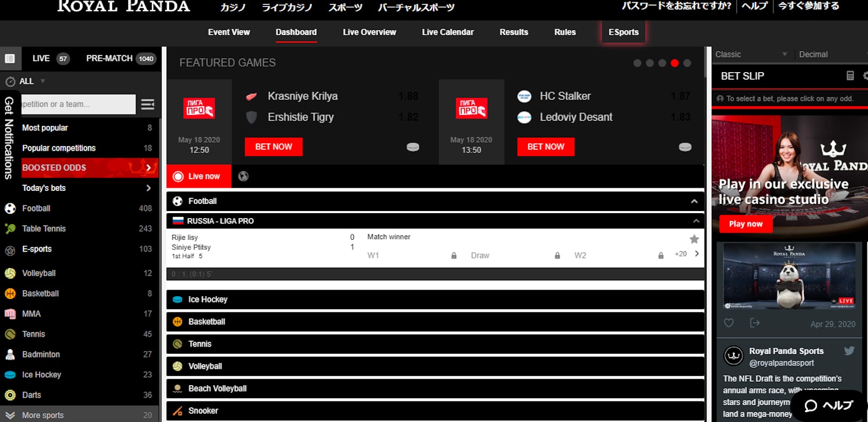Click Play now on casino banner

(x=745, y=224)
